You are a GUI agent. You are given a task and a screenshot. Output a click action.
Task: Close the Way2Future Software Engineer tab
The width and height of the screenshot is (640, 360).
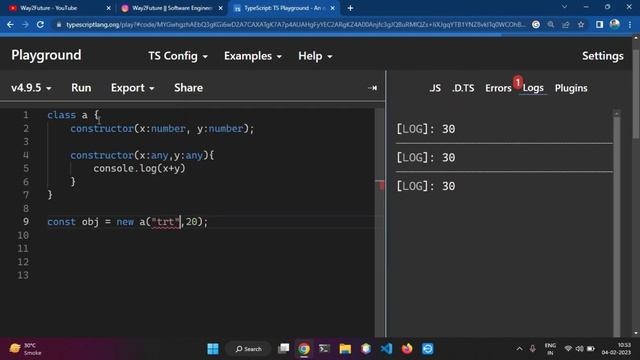point(220,8)
